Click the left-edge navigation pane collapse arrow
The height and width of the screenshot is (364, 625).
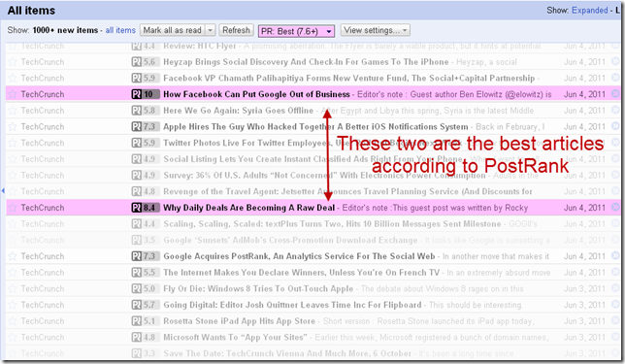3,191
